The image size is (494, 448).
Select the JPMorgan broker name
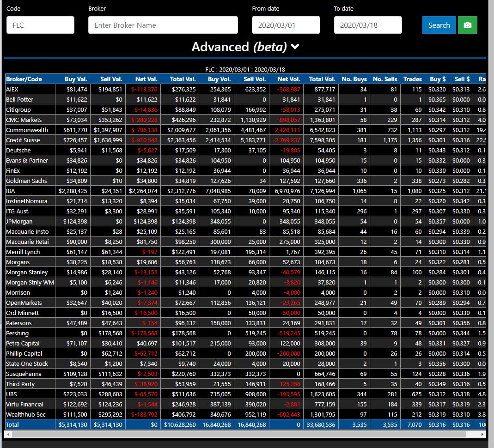coord(19,221)
